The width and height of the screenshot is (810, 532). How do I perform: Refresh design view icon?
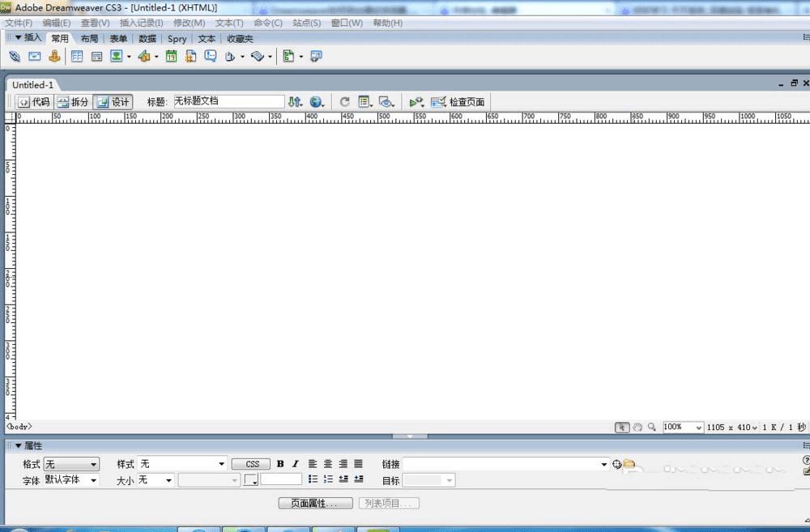click(x=344, y=102)
